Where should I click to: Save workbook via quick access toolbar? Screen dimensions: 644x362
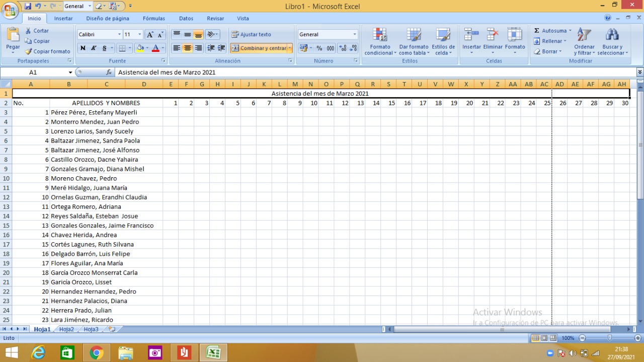[x=28, y=6]
